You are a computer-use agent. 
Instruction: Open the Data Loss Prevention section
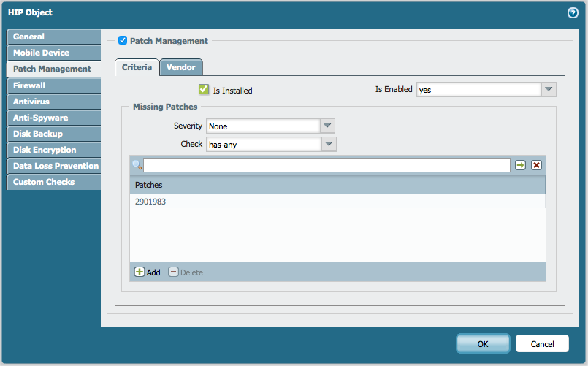[53, 166]
